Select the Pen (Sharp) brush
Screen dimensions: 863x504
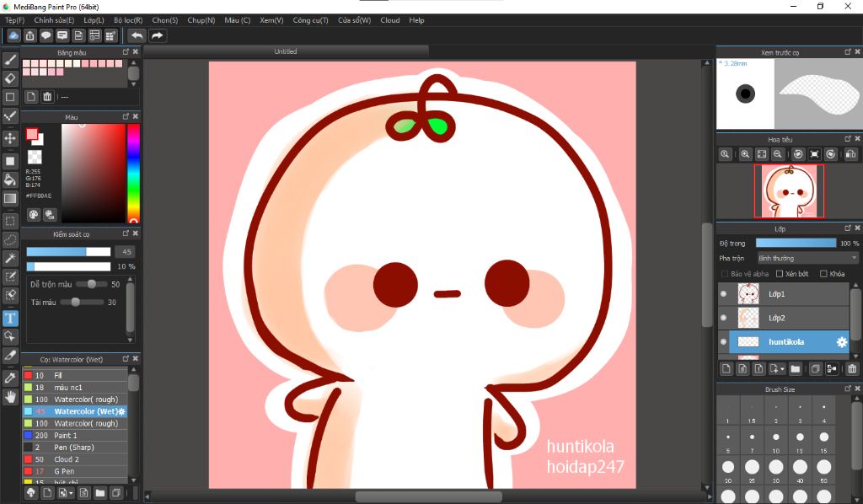point(75,448)
